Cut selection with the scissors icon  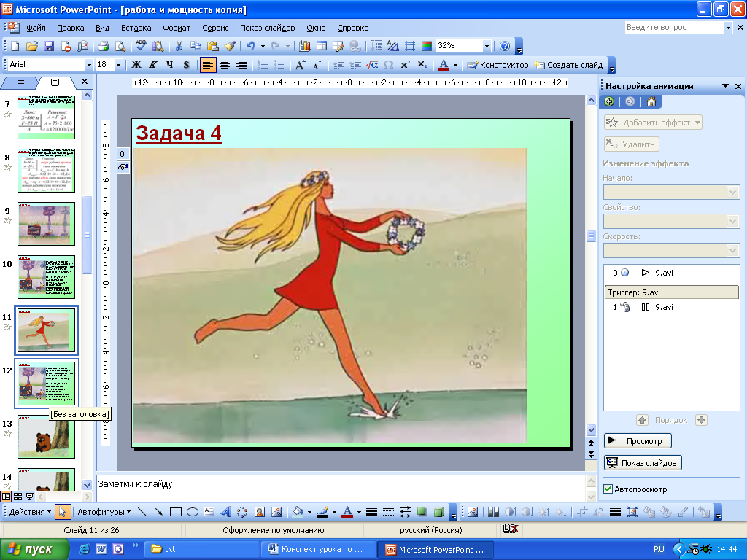179,46
